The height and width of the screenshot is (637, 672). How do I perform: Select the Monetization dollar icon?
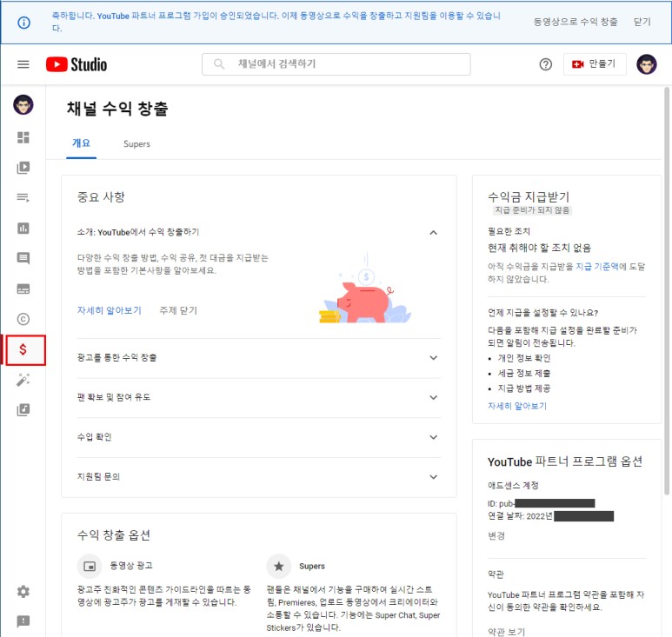tap(25, 350)
